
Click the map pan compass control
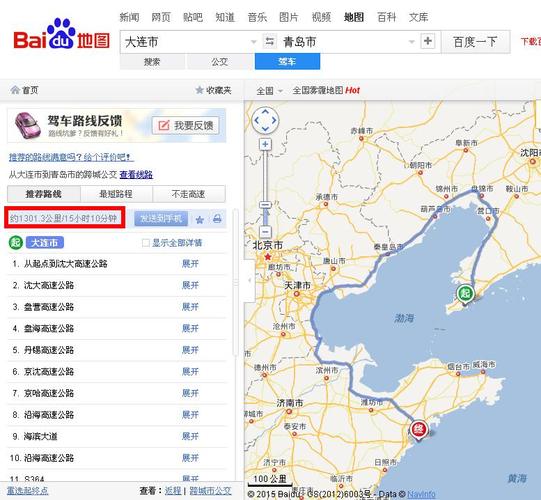tap(265, 120)
